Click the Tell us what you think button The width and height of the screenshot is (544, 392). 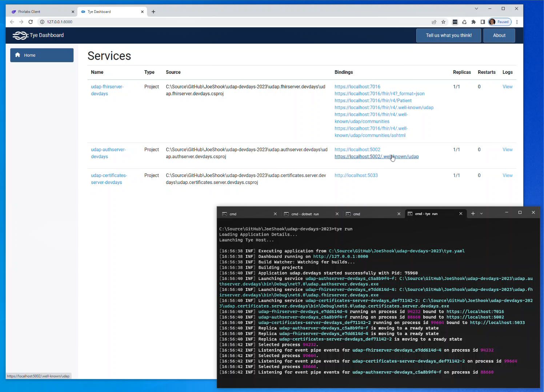pos(449,35)
